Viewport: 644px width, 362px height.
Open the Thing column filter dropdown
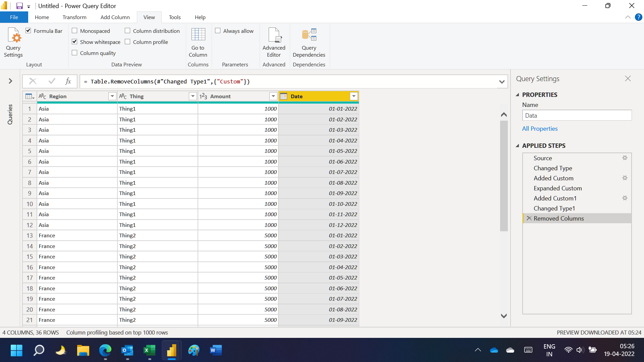[193, 97]
